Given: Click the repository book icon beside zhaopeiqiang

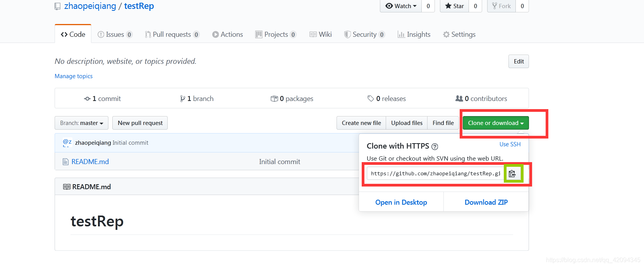Looking at the screenshot, I should [58, 6].
